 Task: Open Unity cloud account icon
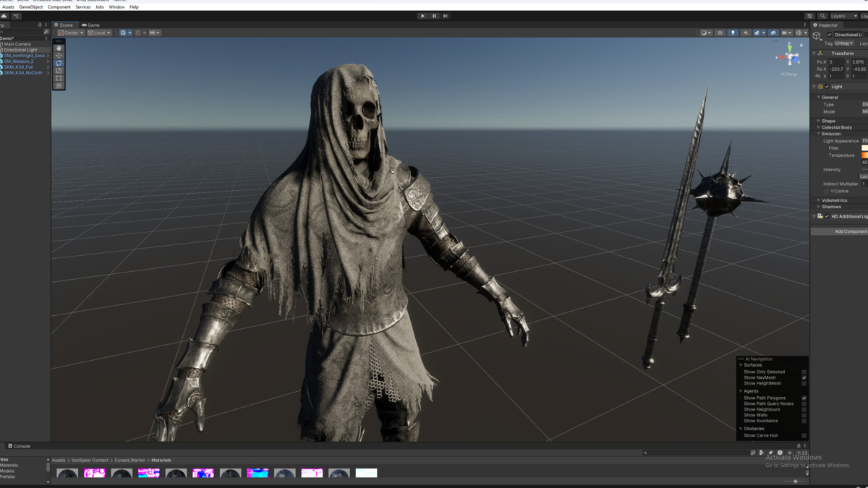coord(6,16)
